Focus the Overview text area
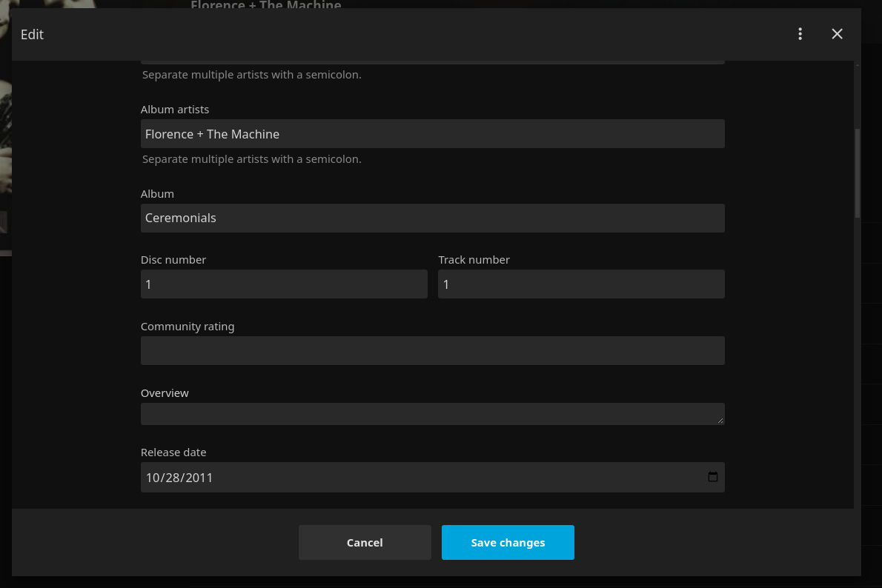This screenshot has height=588, width=882. tap(432, 414)
